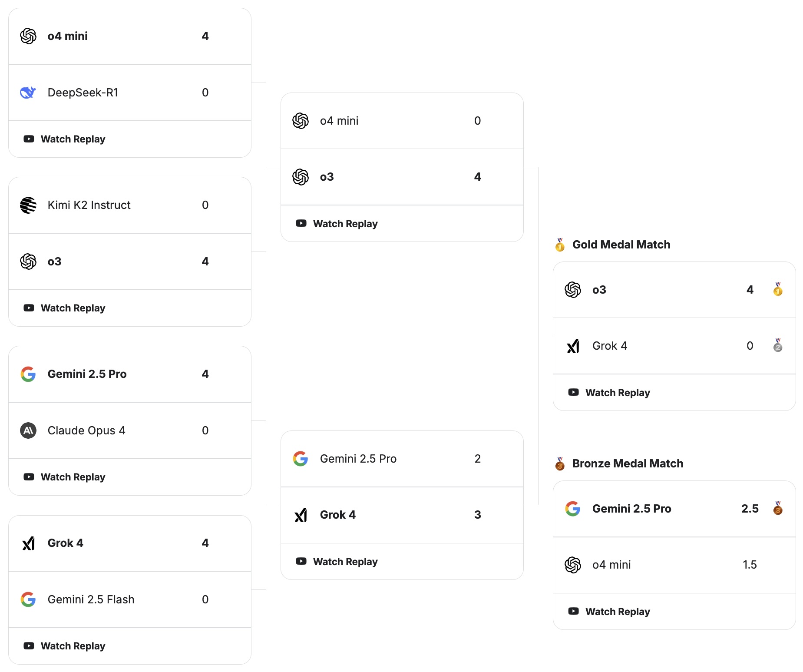
Task: Click play icon in Gold Medal Match replay row
Action: point(573,392)
